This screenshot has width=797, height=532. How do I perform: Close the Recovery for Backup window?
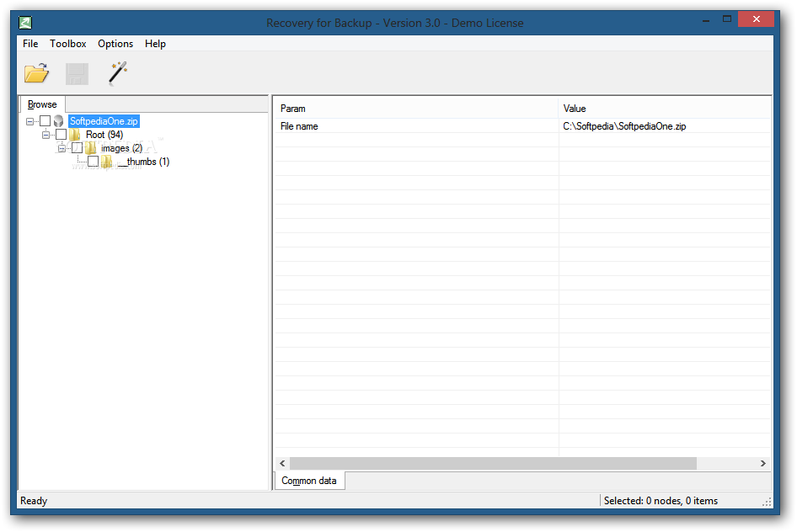click(757, 19)
